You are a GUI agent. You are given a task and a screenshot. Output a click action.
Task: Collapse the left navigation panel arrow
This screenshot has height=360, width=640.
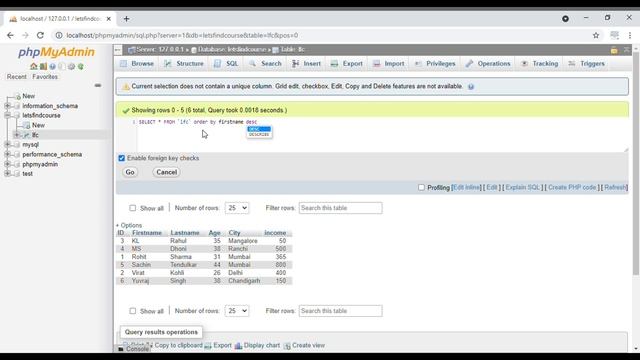tap(118, 50)
